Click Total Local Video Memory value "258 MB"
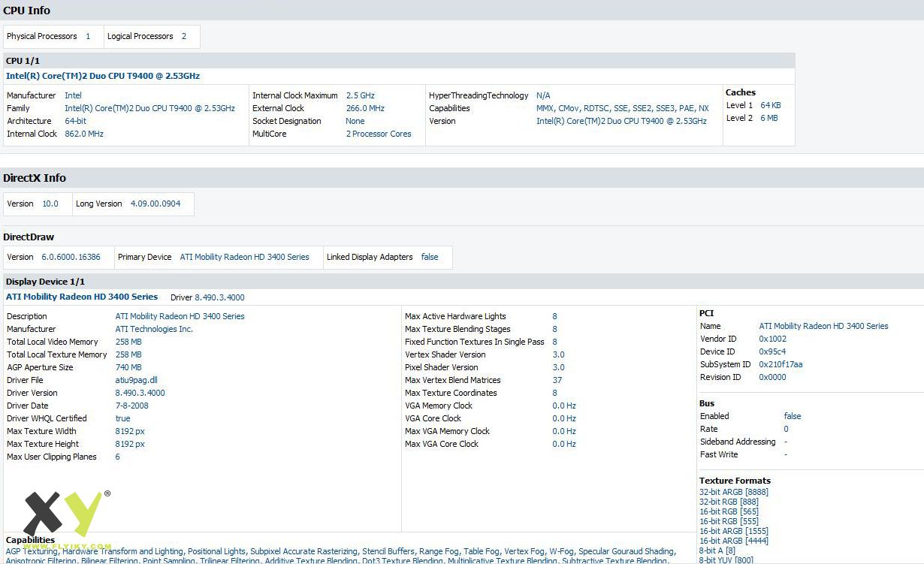The image size is (924, 564). (128, 342)
